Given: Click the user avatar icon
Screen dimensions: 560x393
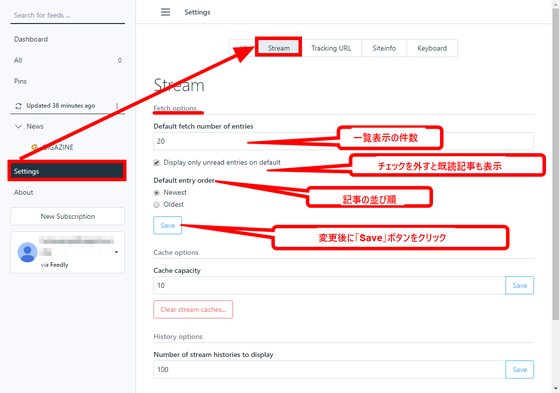Looking at the screenshot, I should (28, 252).
